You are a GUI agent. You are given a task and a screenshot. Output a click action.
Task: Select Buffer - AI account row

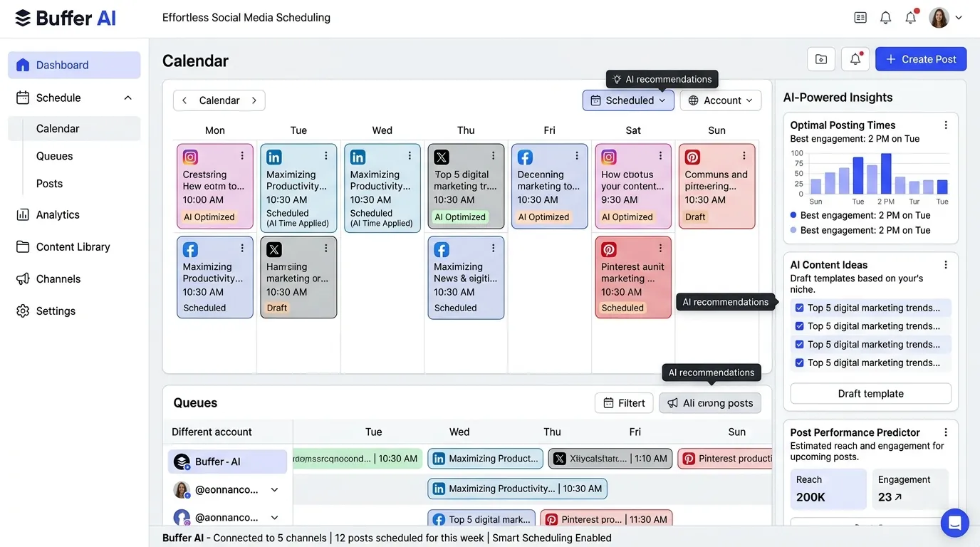coord(227,462)
